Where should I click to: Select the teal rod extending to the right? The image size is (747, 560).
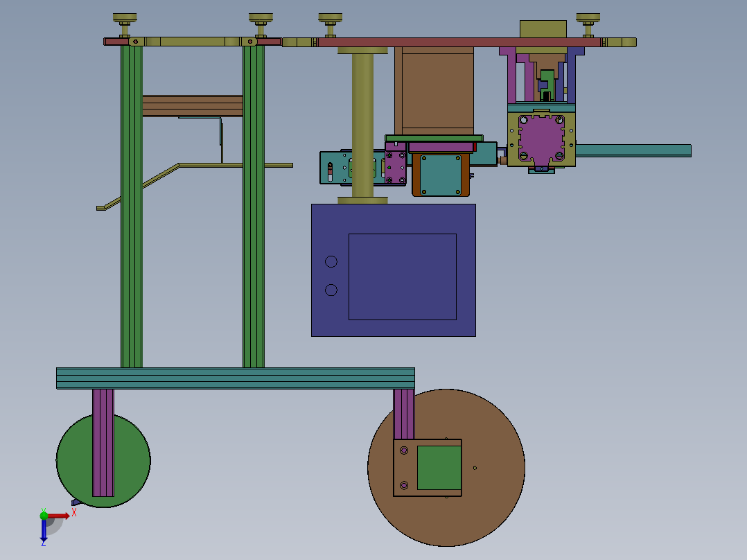[633, 150]
